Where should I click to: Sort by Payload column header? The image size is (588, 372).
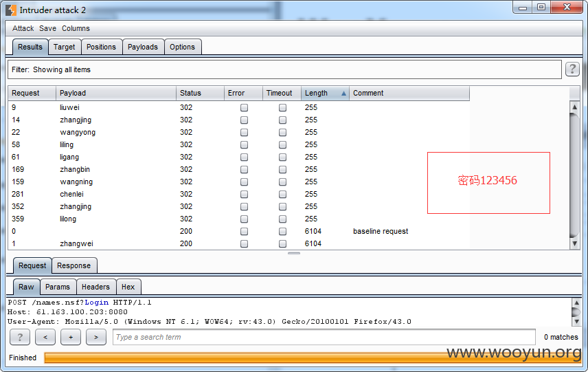[x=116, y=93]
